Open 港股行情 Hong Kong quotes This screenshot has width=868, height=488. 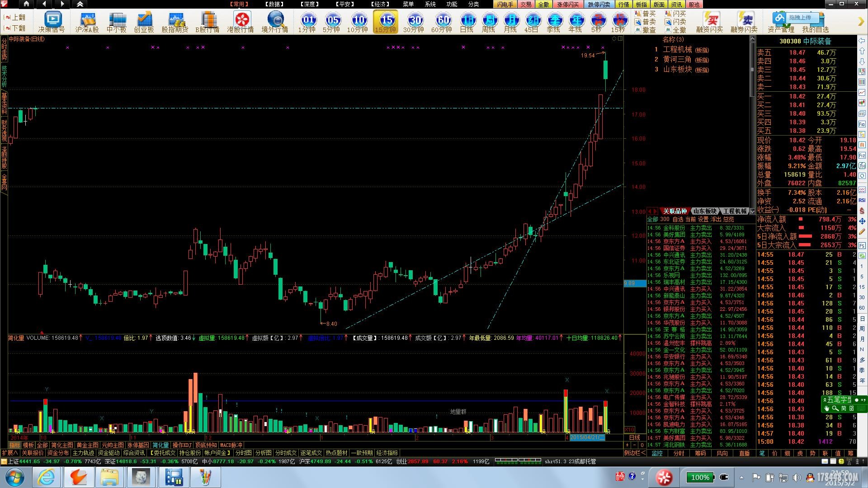(241, 22)
